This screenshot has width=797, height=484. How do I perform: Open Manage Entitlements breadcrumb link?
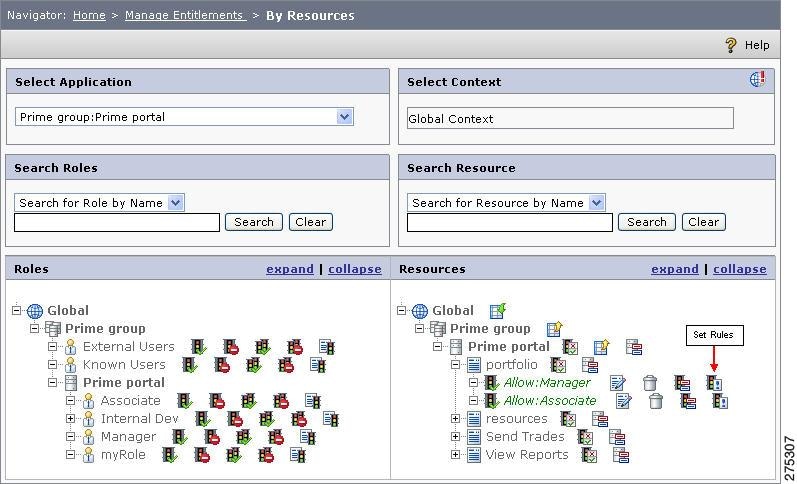click(186, 15)
